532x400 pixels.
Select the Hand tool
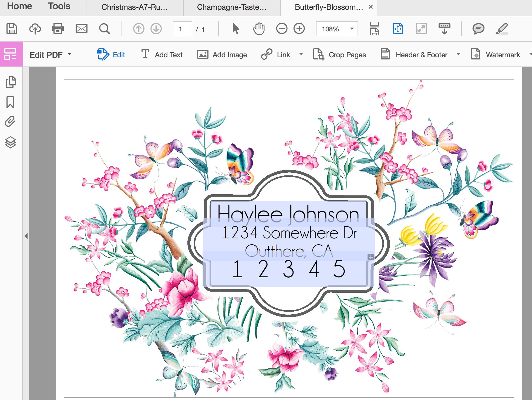coord(258,28)
